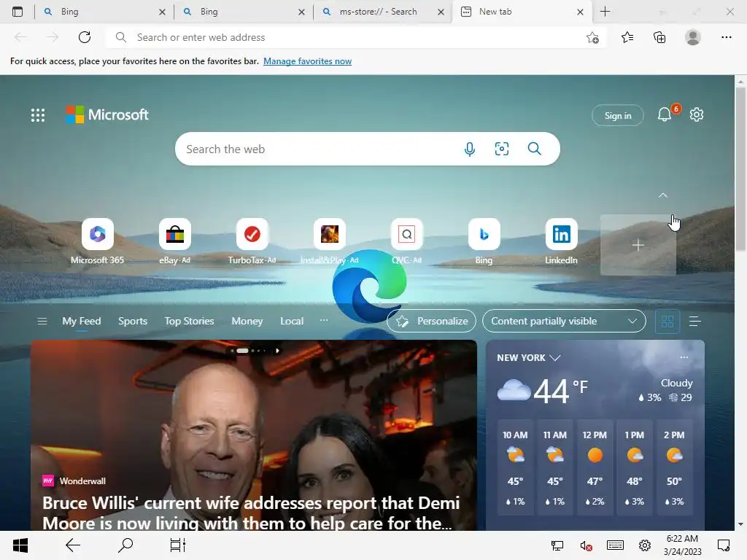Viewport: 747px width, 560px height.
Task: Open Bing quick link tile
Action: click(484, 241)
